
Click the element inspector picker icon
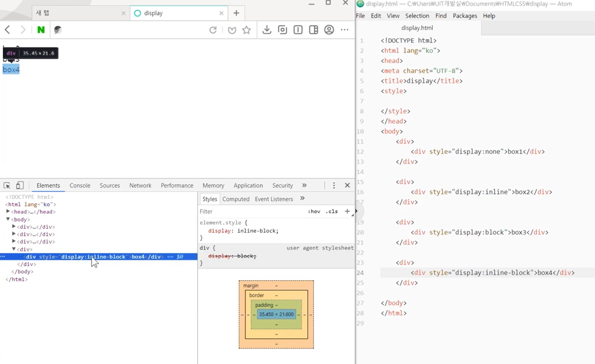[7, 186]
